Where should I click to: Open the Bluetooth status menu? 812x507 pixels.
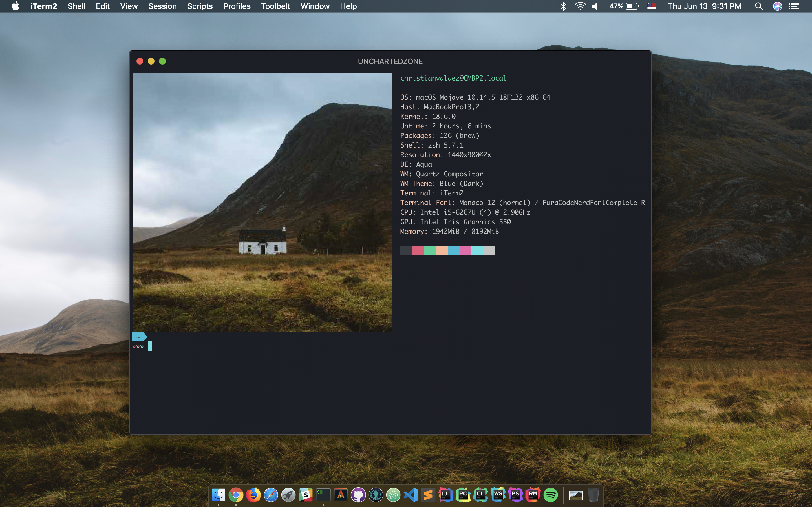pos(563,6)
